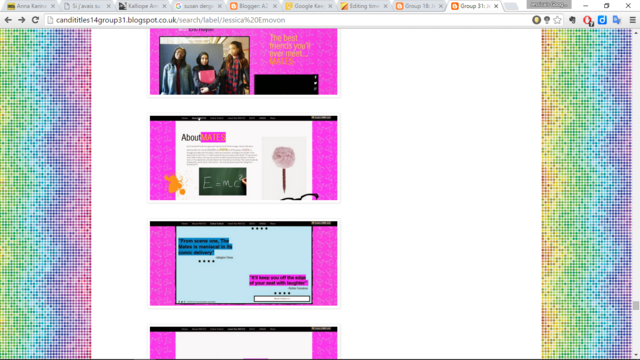640x360 pixels.
Task: Close the Anna Karina tab
Action: pyautogui.click(x=53, y=6)
